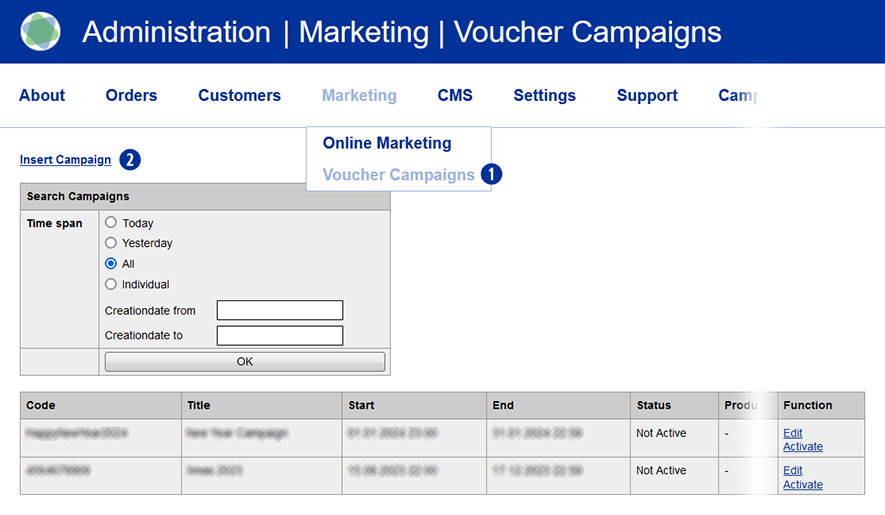Select Voucher Campaigns in the submenu
Screen dimensions: 885x515
pyautogui.click(x=398, y=175)
